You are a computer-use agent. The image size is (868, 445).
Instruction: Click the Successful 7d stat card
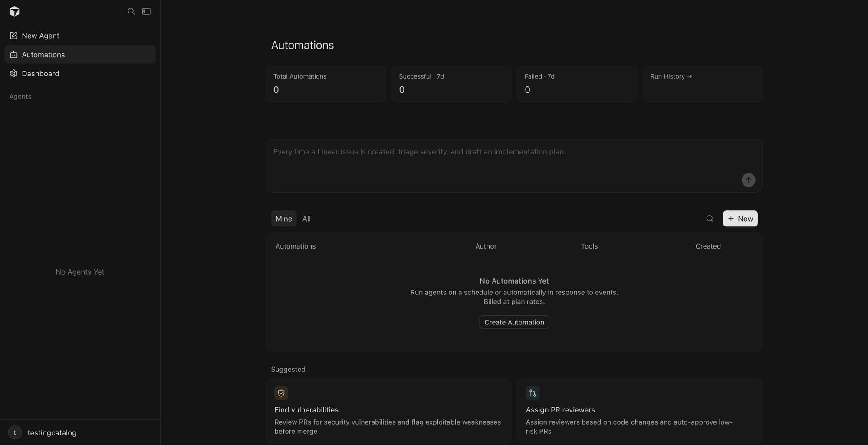(x=451, y=84)
